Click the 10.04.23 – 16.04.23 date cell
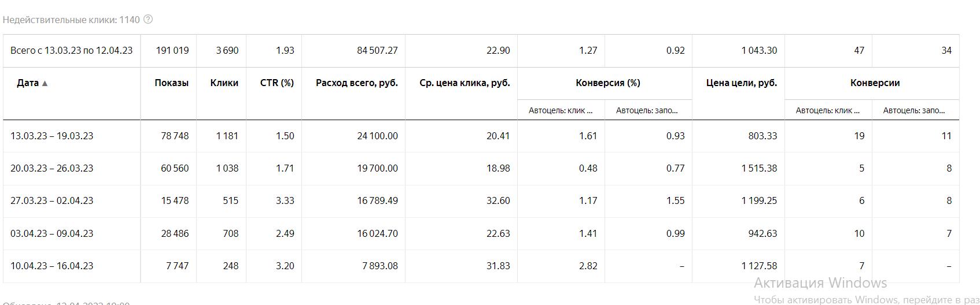Screen dimensions: 980x305 click(52, 266)
